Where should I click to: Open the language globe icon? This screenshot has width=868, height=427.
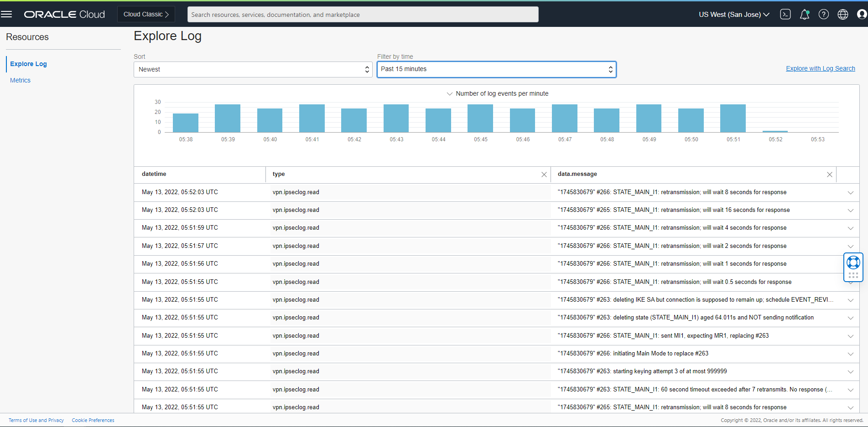[843, 15]
